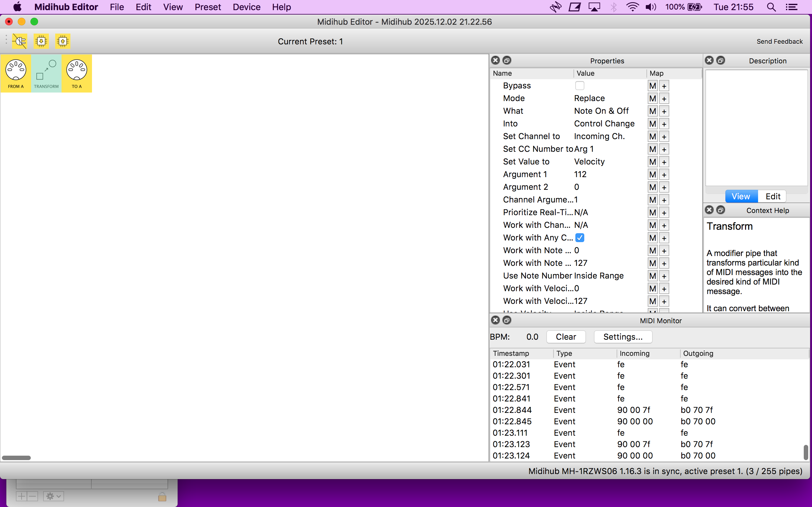812x507 pixels.
Task: Clear the MIDI Monitor log
Action: coord(566,337)
